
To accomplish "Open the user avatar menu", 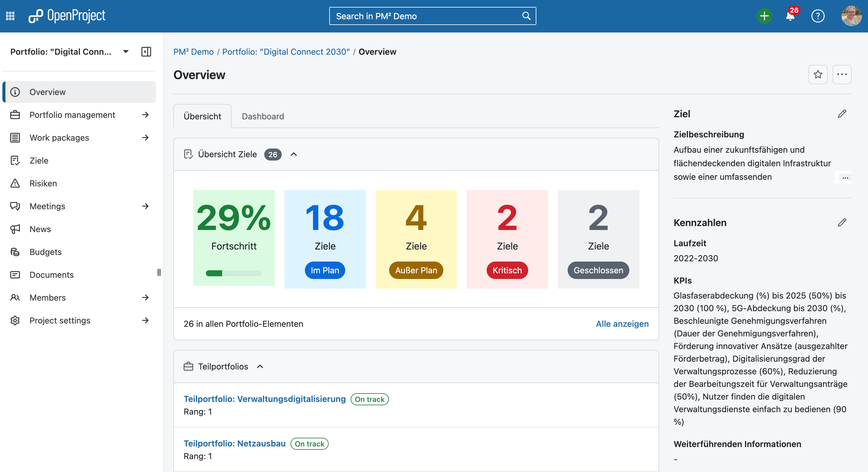I will (x=851, y=16).
